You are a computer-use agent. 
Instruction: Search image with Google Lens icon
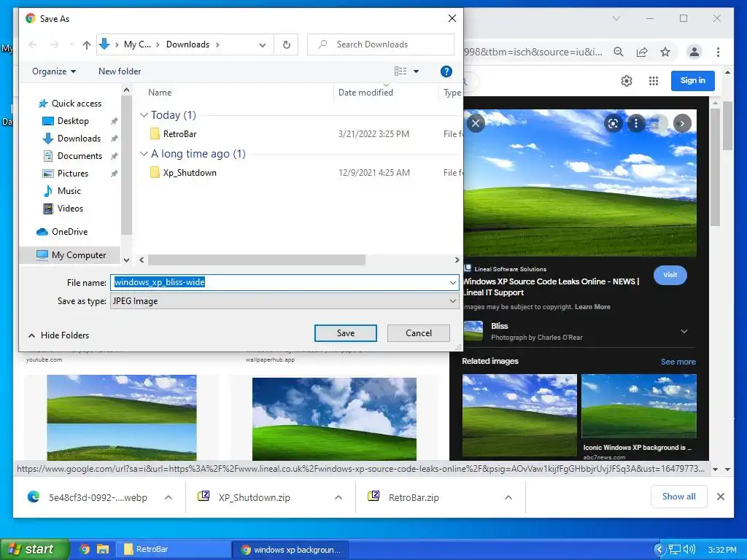pyautogui.click(x=613, y=124)
